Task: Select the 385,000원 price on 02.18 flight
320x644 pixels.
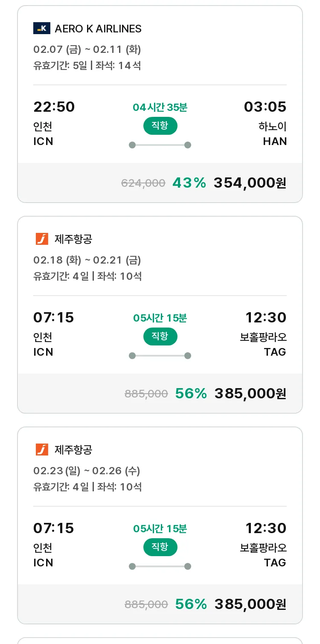Action: click(x=250, y=394)
